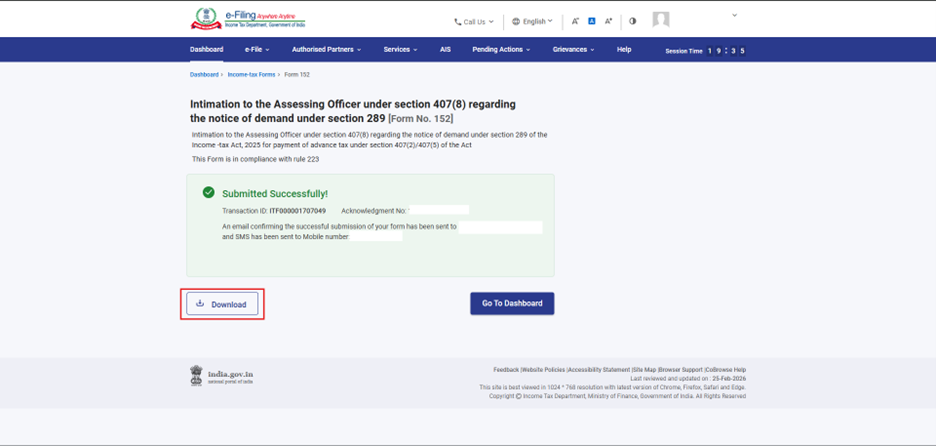Open the user profile avatar

pos(661,20)
